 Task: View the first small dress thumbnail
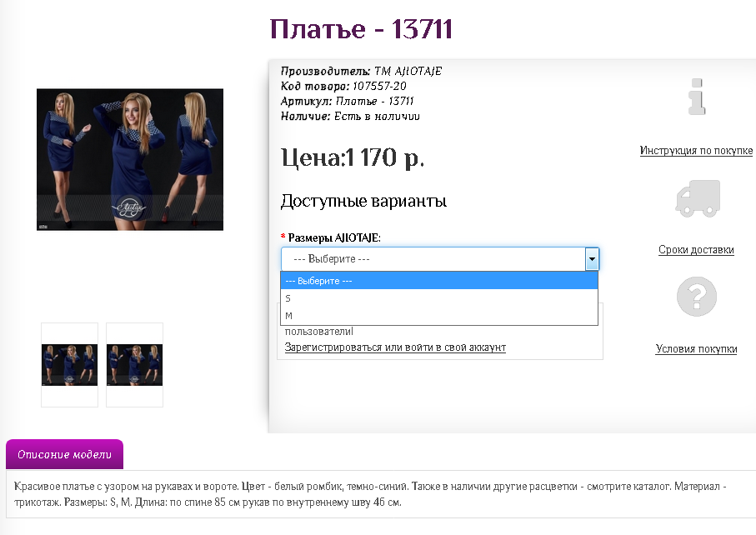point(69,365)
